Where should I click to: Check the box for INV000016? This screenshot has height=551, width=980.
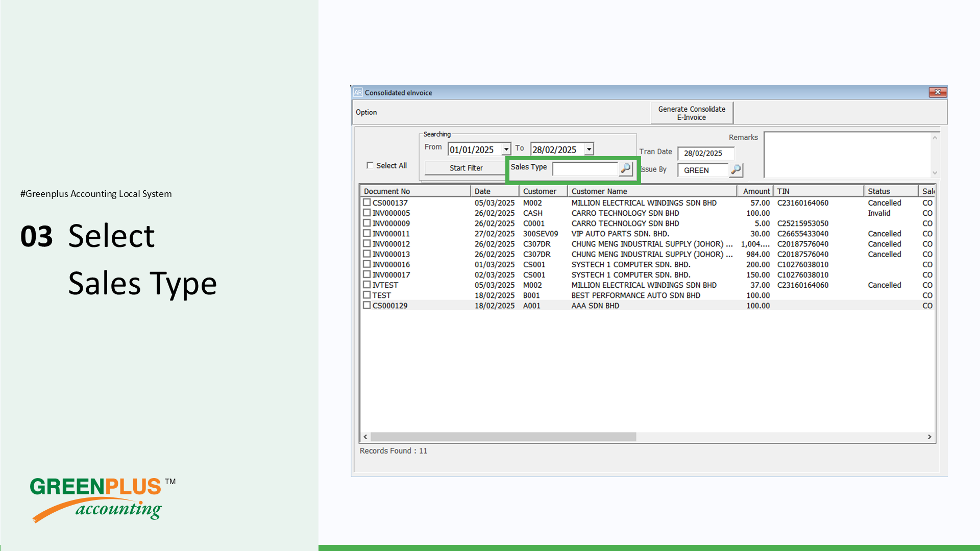pos(366,264)
